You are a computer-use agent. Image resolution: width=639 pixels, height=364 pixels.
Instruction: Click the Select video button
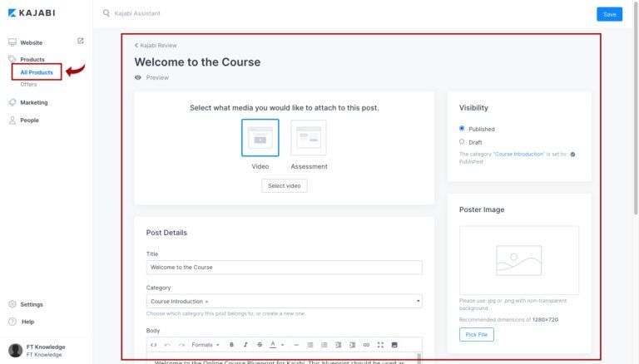284,185
